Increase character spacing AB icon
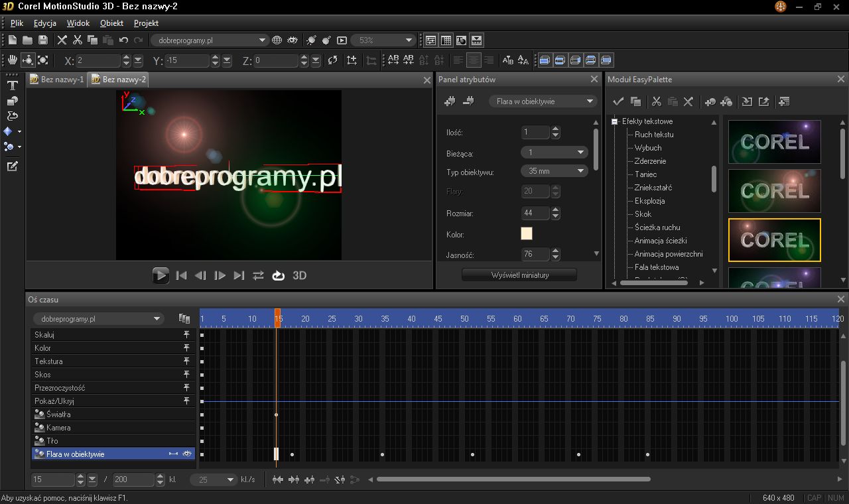The image size is (849, 504). click(393, 60)
